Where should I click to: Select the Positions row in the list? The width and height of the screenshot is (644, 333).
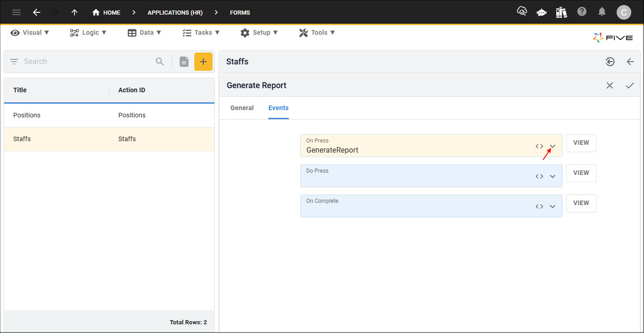109,116
